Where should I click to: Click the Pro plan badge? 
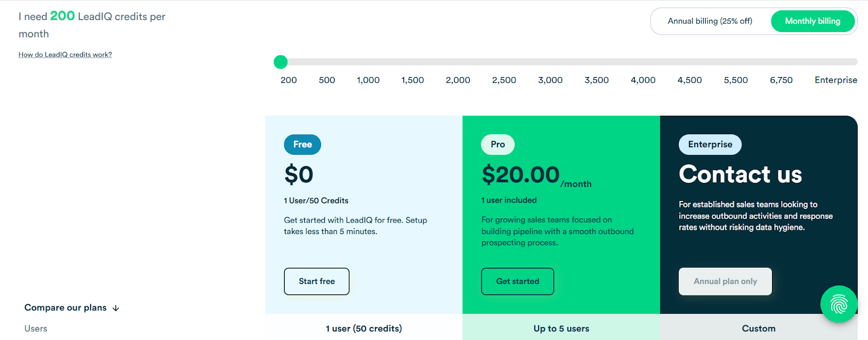click(x=497, y=144)
